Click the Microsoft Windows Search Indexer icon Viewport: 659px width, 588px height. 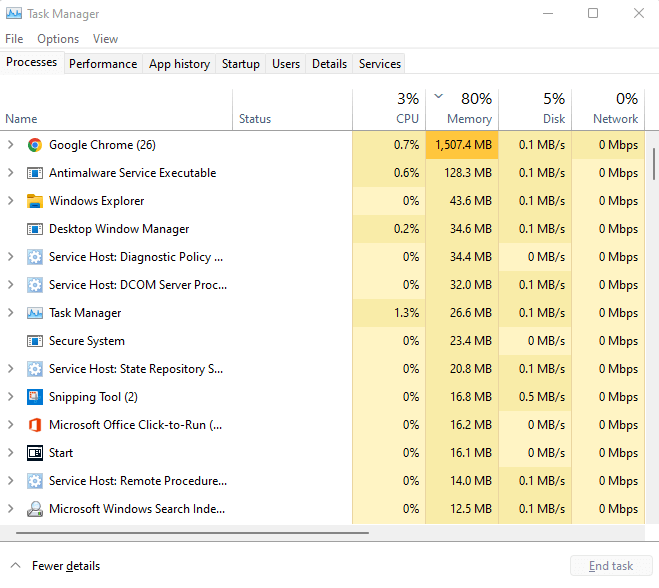coord(34,509)
